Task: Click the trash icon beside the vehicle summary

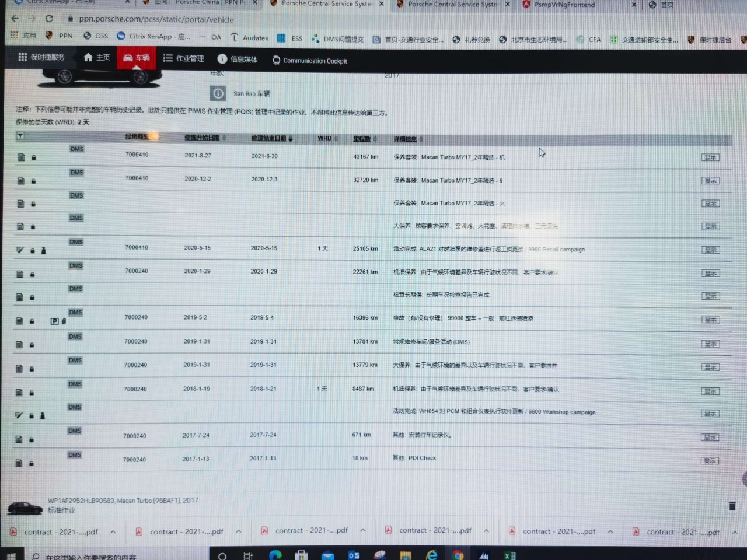Action: [732, 506]
